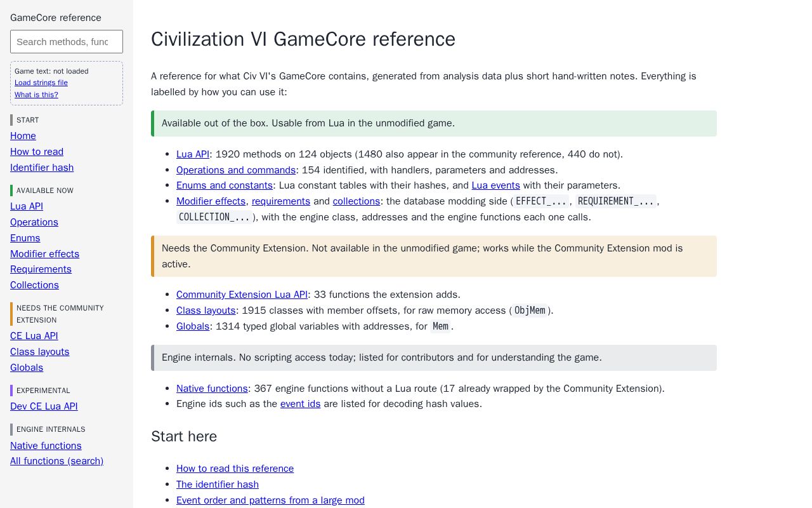Image resolution: width=812 pixels, height=508 pixels.
Task: Click the 'Start here' heading
Action: click(184, 436)
